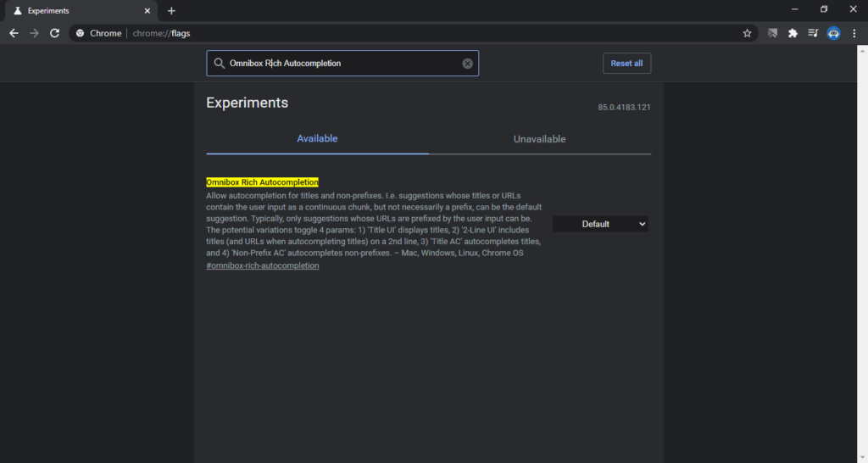
Task: Restore down the Chrome window
Action: 824,9
